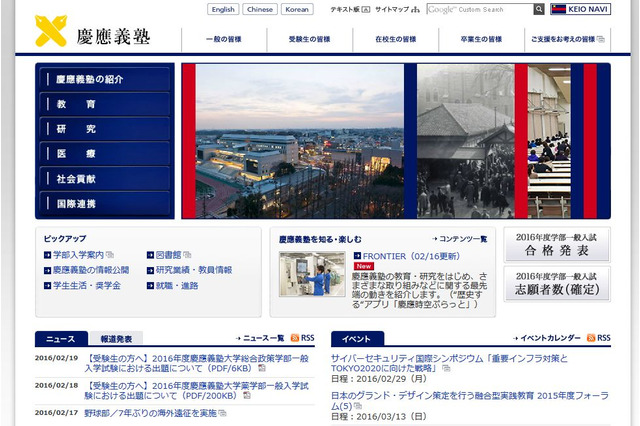
Task: Click the Google custom search field
Action: 480,9
